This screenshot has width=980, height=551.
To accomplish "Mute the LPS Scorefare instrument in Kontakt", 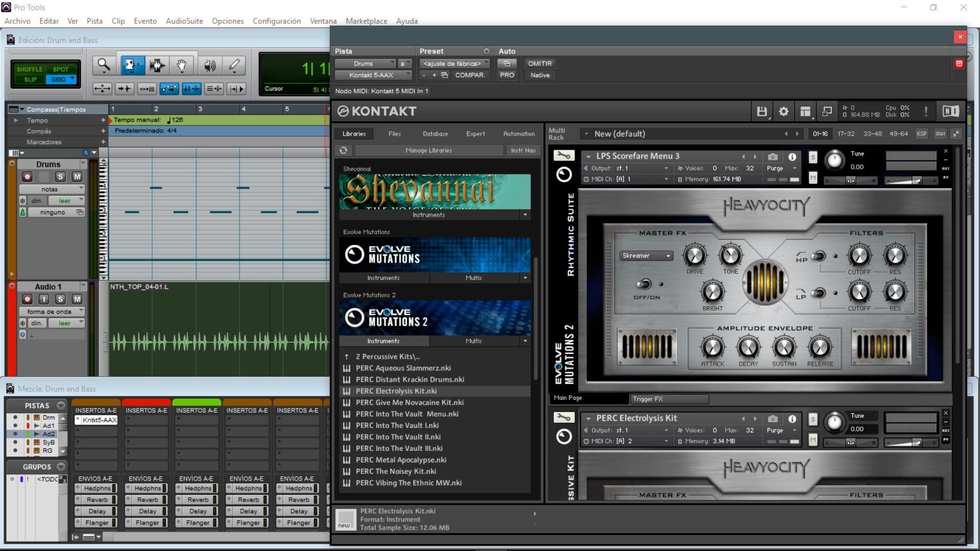I will [x=813, y=178].
